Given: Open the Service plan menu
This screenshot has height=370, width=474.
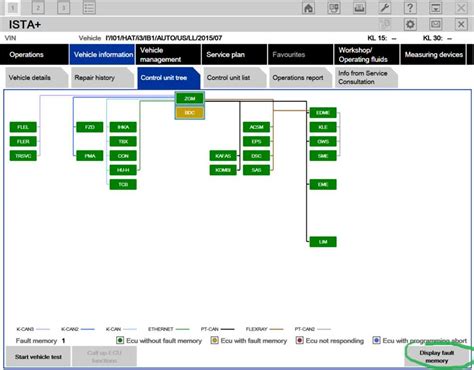Looking at the screenshot, I should (234, 55).
